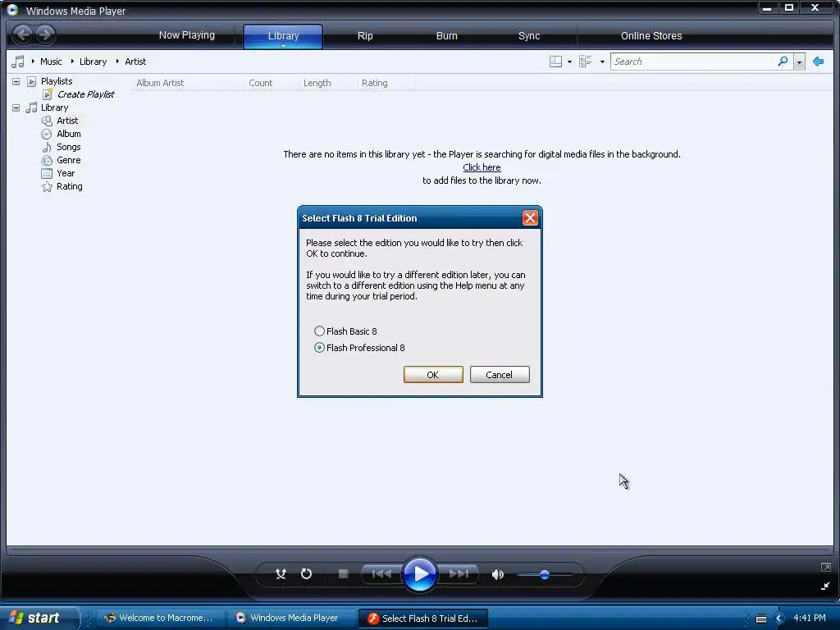
Task: Switch to Welcome to Macromedia taskbar item
Action: click(x=158, y=619)
